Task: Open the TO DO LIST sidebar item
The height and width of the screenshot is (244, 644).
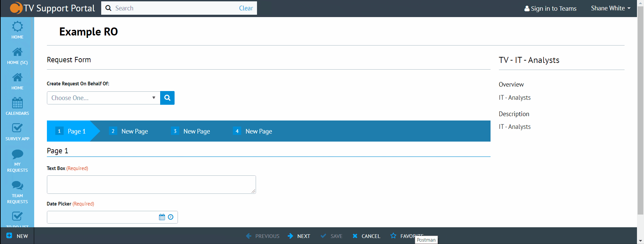Action: pos(17,219)
